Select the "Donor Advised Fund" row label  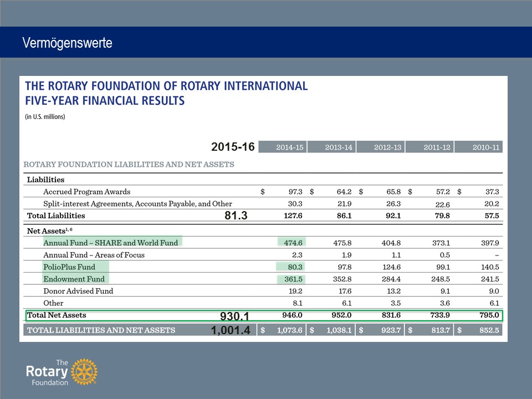coord(78,291)
